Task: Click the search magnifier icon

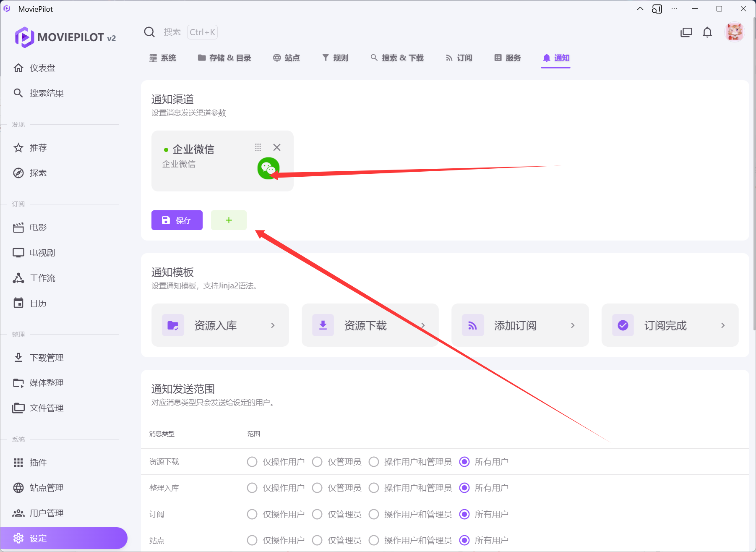Action: [149, 32]
